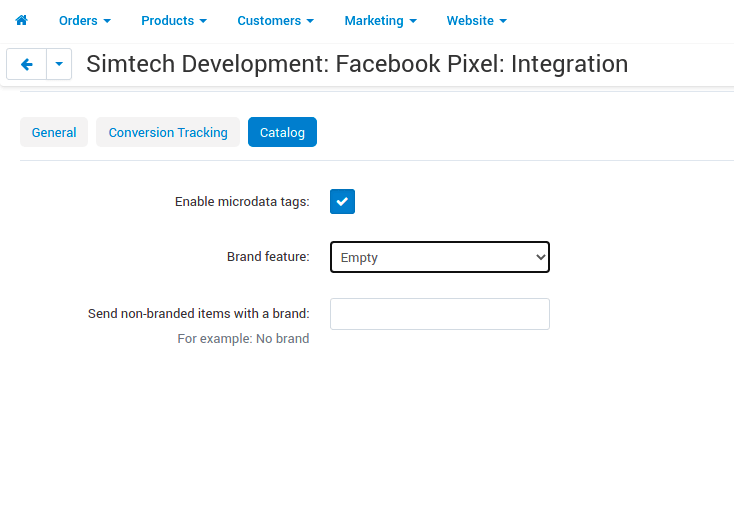Click the 'Enable microdata tags' label
The height and width of the screenshot is (524, 734).
coord(242,202)
